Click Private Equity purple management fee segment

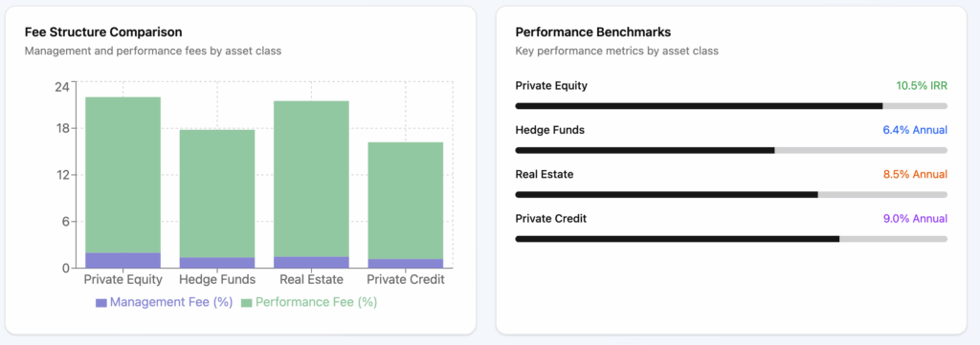123,260
